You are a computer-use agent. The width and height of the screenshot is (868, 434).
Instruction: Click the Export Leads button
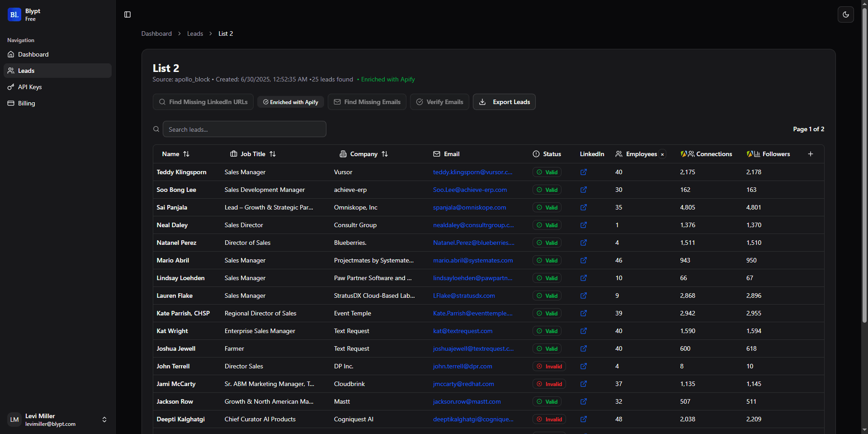pyautogui.click(x=504, y=102)
